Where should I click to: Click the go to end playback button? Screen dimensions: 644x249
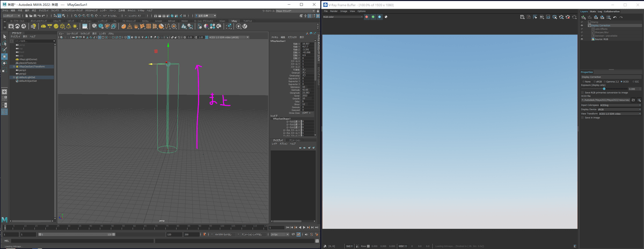tap(317, 228)
